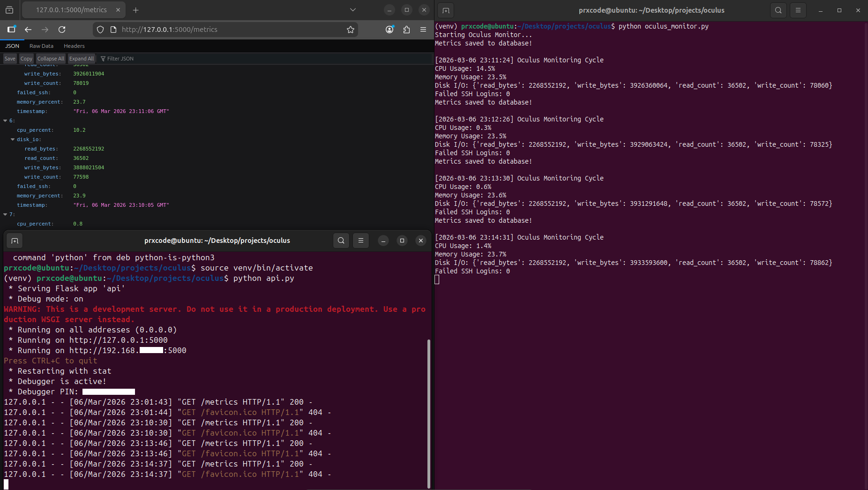Search in the right Oculus monitor terminal
The width and height of the screenshot is (868, 490).
click(778, 10)
